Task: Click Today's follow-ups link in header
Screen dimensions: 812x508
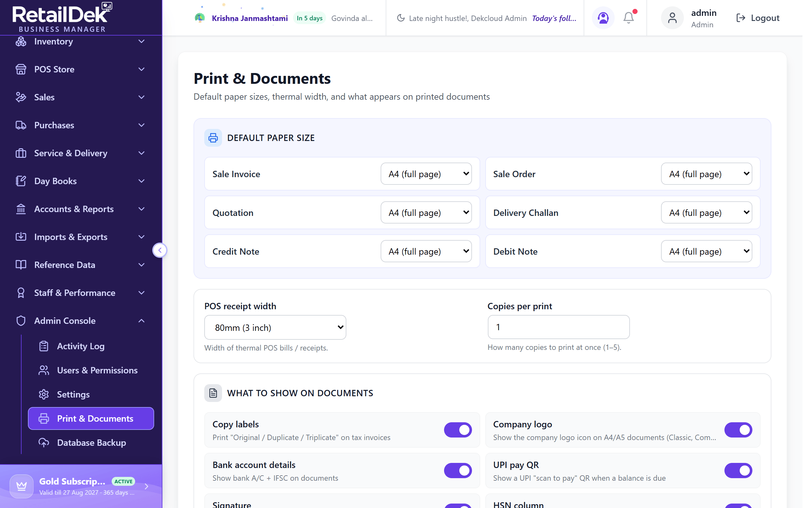Action: pyautogui.click(x=554, y=18)
